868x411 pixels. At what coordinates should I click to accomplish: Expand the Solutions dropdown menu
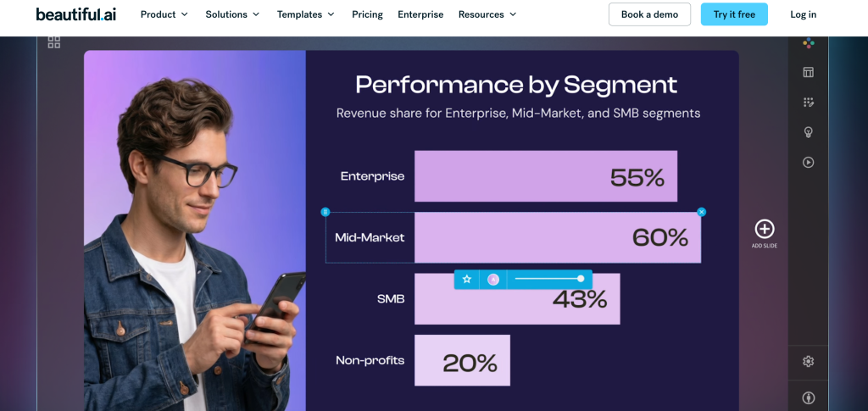(232, 14)
